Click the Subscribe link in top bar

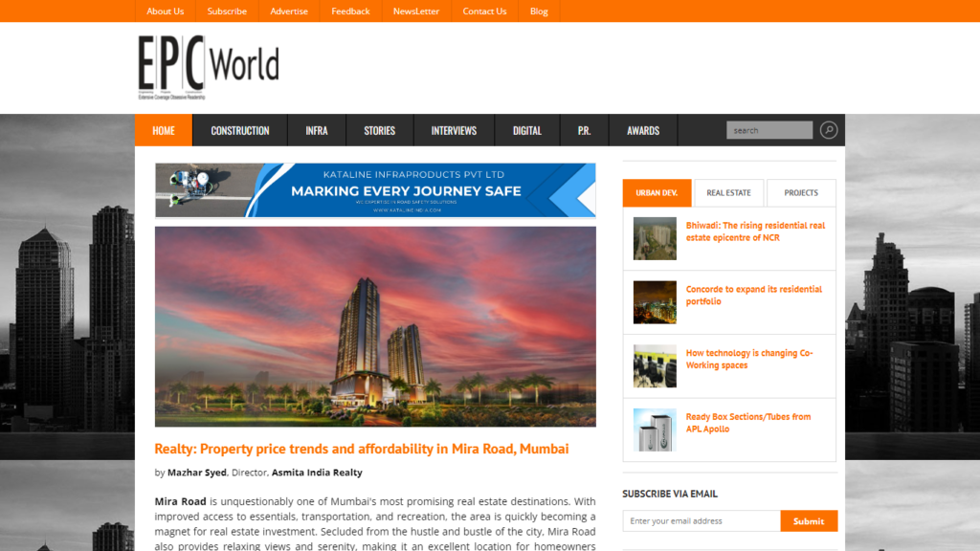227,11
